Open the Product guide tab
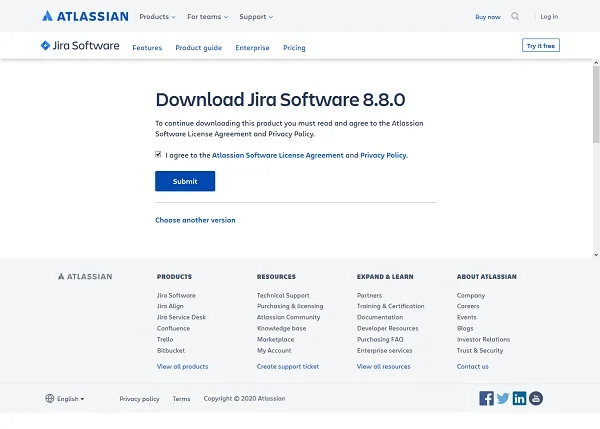Screen dimensions: 600x429 pos(199,48)
